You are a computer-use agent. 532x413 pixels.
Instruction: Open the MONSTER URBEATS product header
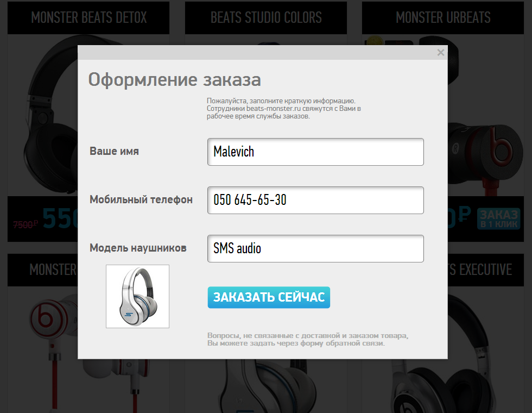[443, 17]
